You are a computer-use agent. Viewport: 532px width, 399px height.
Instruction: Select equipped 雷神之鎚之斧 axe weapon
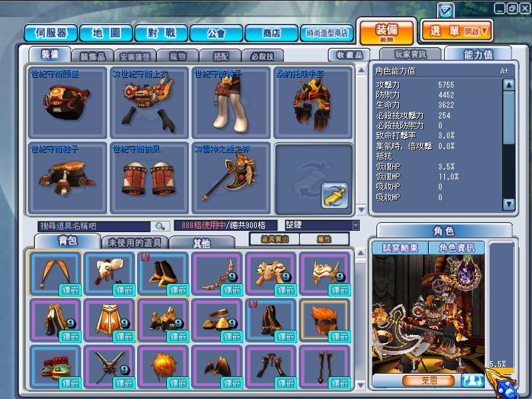click(231, 178)
